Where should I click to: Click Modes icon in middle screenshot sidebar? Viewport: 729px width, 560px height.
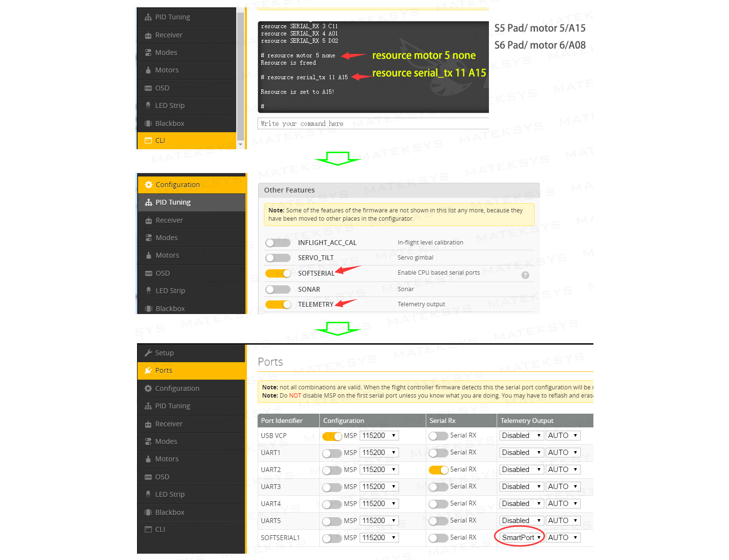point(149,238)
